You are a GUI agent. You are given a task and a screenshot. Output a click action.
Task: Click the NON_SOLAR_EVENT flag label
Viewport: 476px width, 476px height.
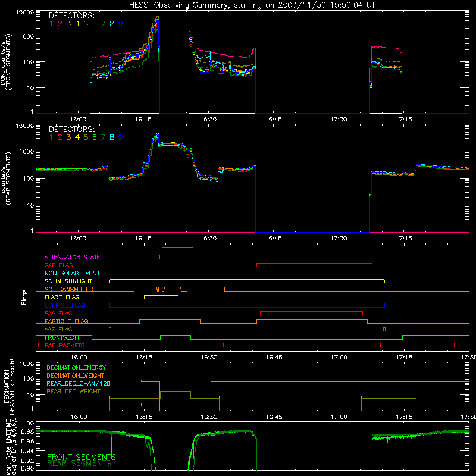pos(72,273)
